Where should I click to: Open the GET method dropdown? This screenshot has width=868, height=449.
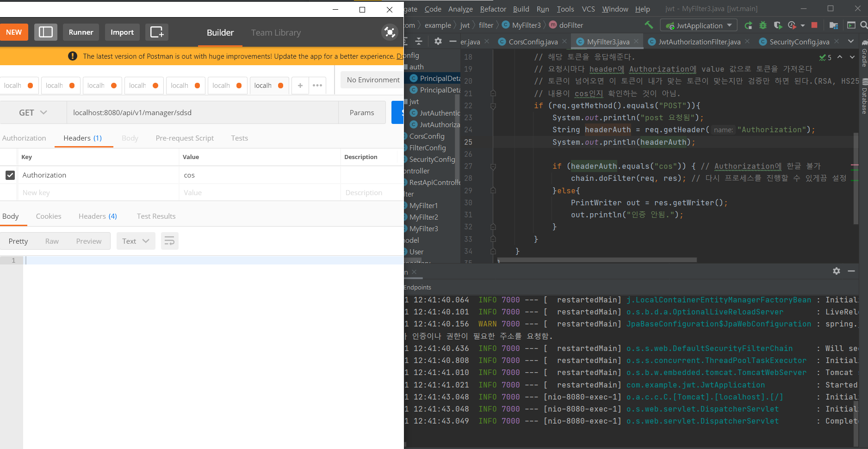point(33,112)
